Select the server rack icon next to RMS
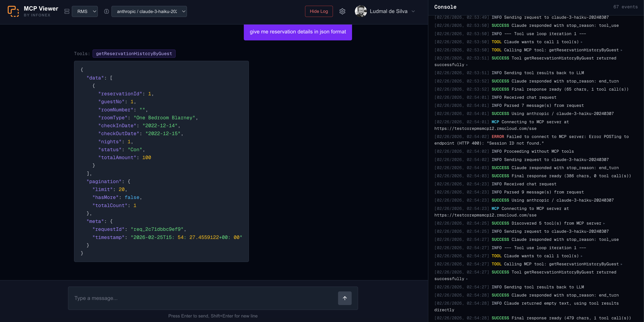Screen dimensions: 644x322 coord(66,11)
